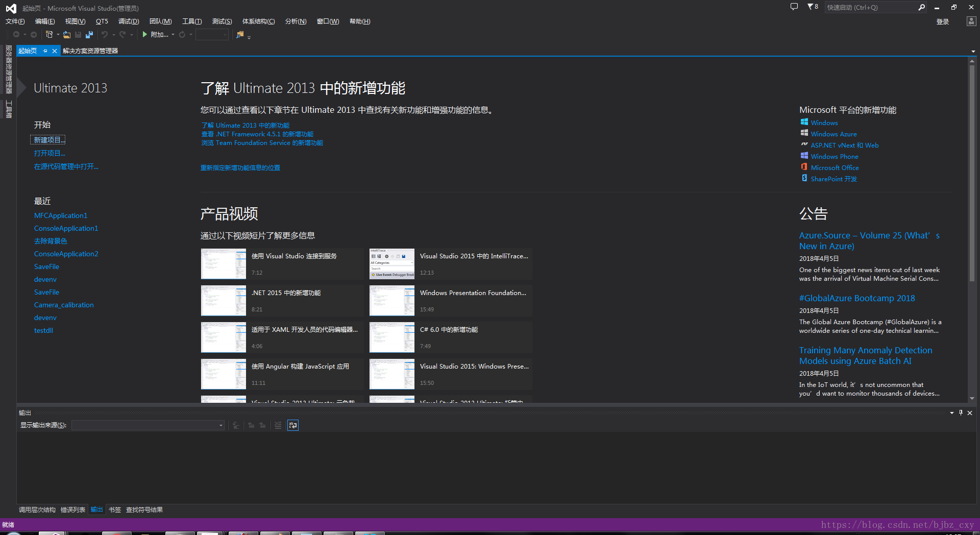980x535 pixels.
Task: Close the Start Page tab
Action: pyautogui.click(x=55, y=51)
